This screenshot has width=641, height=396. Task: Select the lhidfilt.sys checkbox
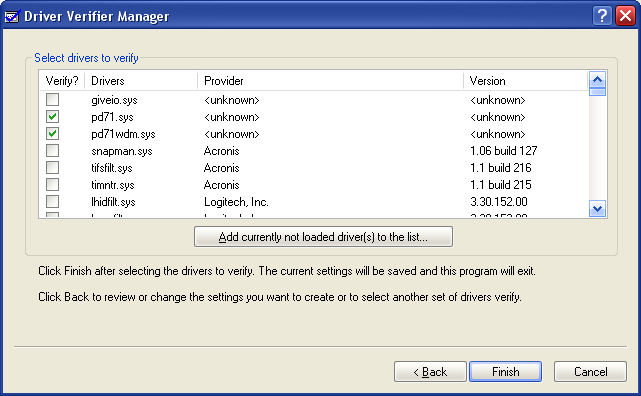coord(52,201)
